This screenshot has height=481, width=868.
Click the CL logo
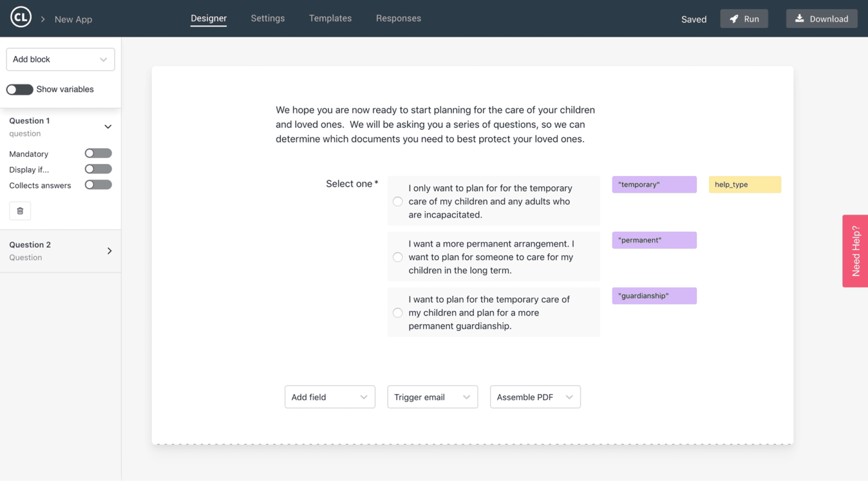click(21, 16)
